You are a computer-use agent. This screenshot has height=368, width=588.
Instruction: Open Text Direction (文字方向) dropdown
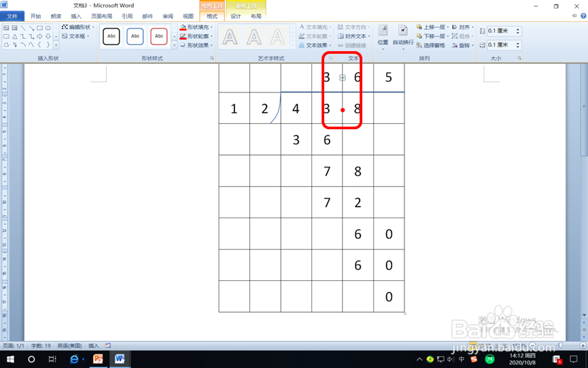353,27
